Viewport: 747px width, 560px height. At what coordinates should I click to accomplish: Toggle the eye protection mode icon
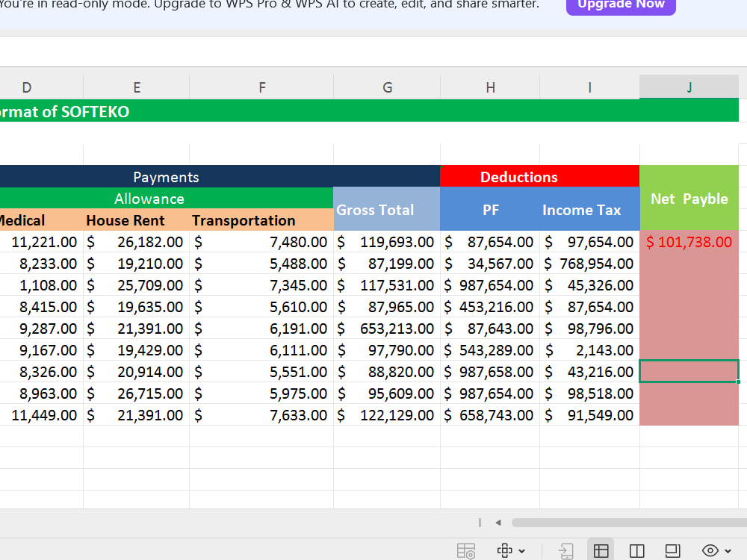pyautogui.click(x=710, y=551)
